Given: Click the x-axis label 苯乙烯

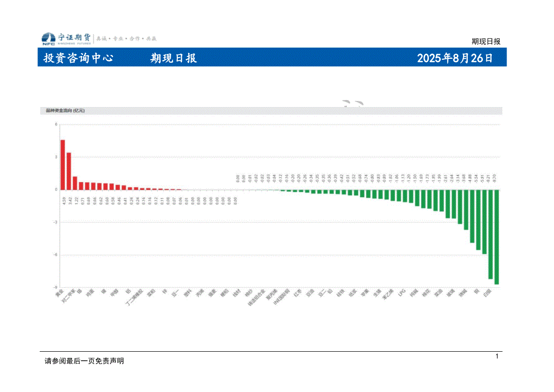Looking at the screenshot, I should coord(388,294).
